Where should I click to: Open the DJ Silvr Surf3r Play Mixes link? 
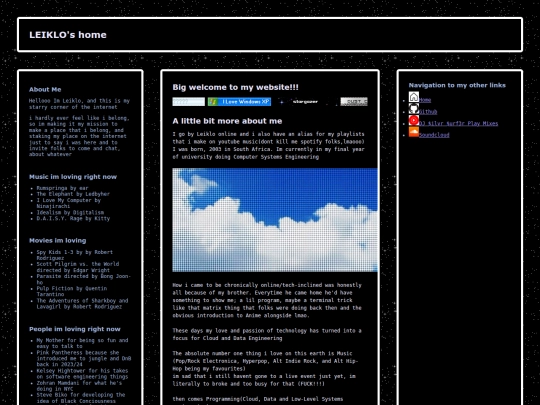[x=458, y=123]
